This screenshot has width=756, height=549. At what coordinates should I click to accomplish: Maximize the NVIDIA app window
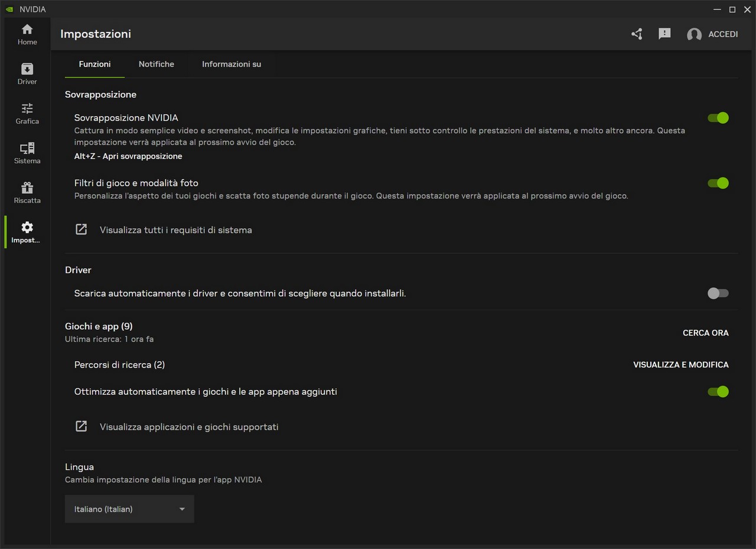tap(732, 9)
